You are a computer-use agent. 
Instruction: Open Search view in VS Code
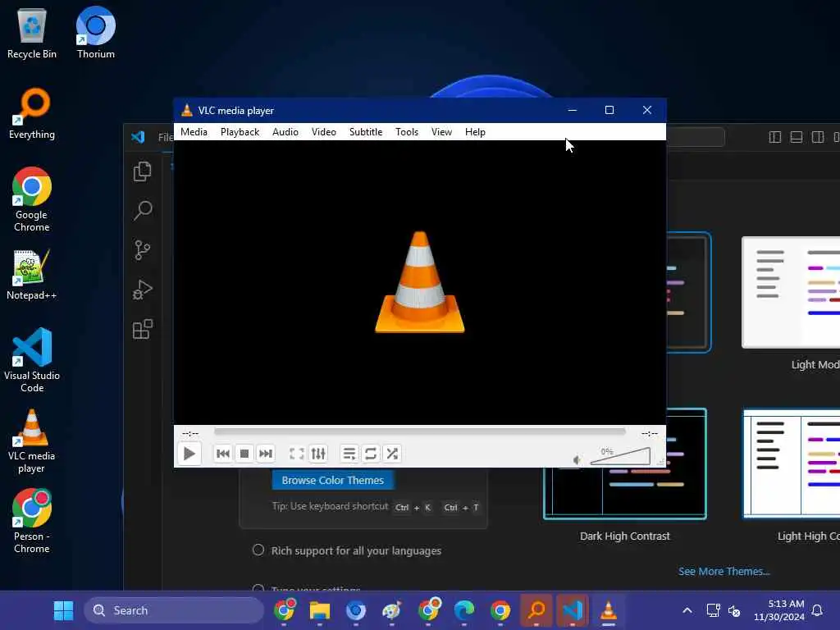(143, 211)
